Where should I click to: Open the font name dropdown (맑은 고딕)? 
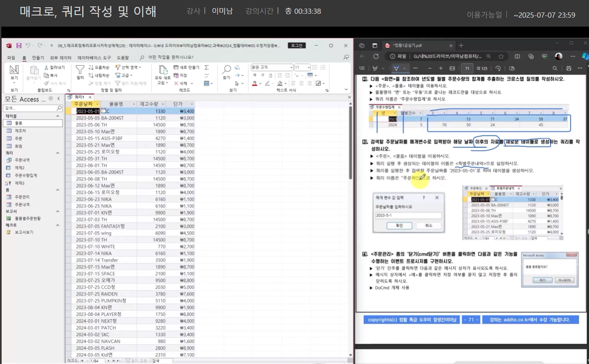(272, 67)
